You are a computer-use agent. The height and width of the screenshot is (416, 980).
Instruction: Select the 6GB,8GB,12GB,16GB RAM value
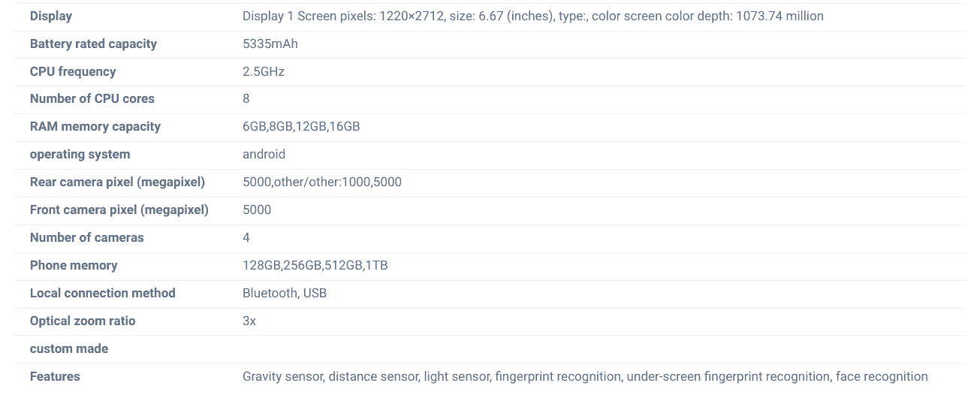point(301,126)
